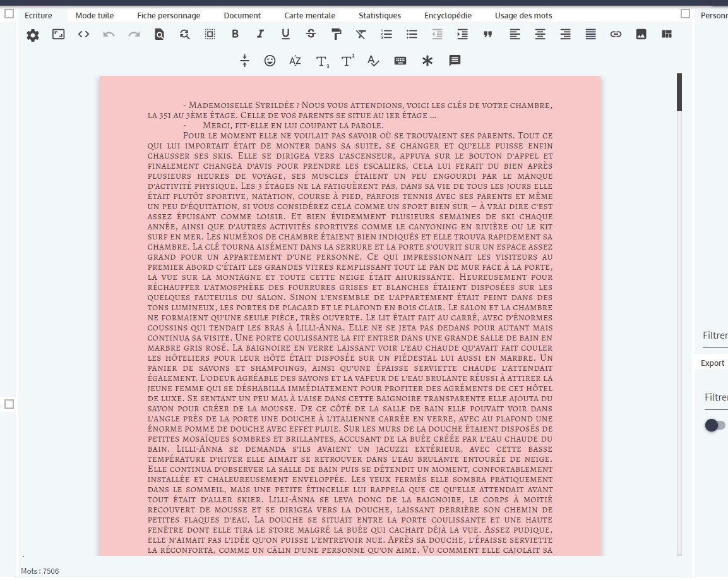728x580 pixels.
Task: Open the Encyclopédie tab
Action: [448, 15]
